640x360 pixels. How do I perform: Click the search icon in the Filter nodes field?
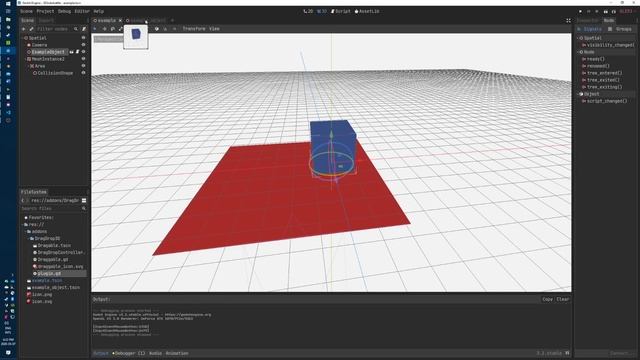(x=76, y=29)
